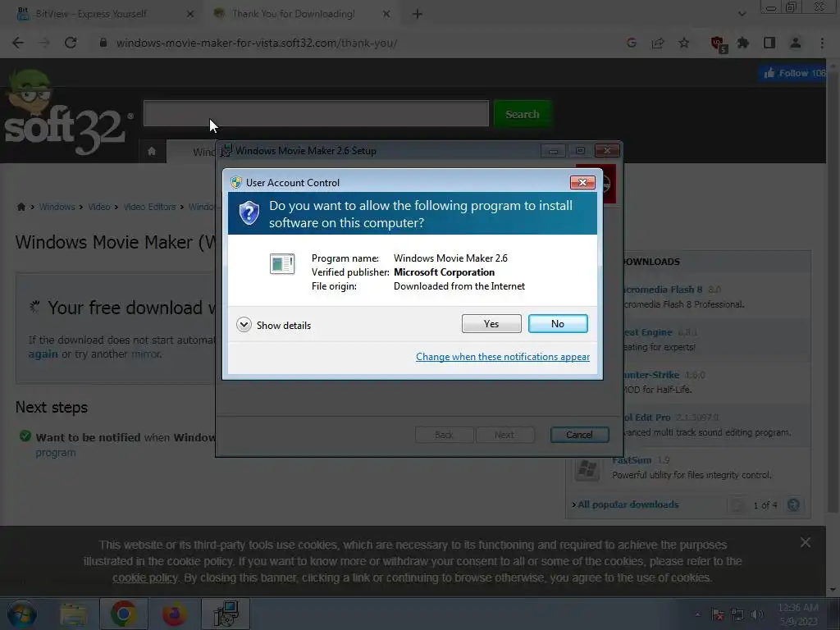Open the Windows Start button

click(22, 614)
